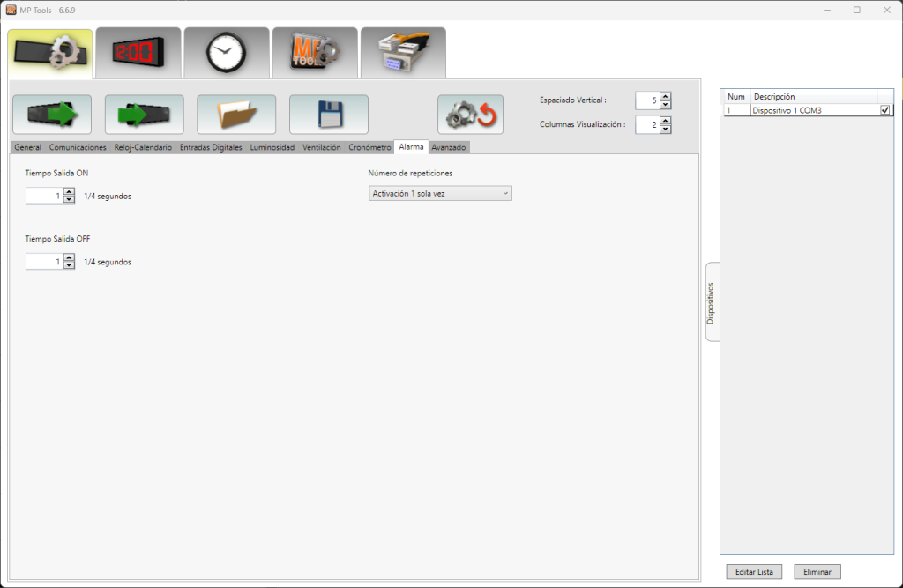This screenshot has width=903, height=588.
Task: Minimize the MP Tools window
Action: (x=827, y=10)
